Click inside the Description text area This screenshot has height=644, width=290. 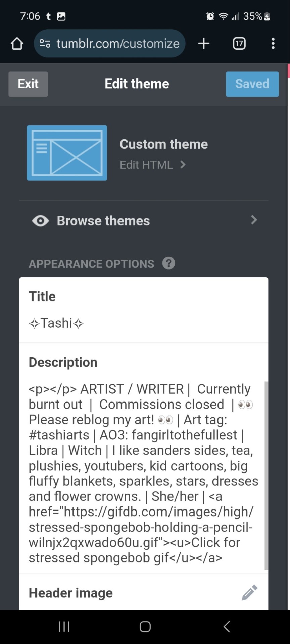pyautogui.click(x=141, y=473)
